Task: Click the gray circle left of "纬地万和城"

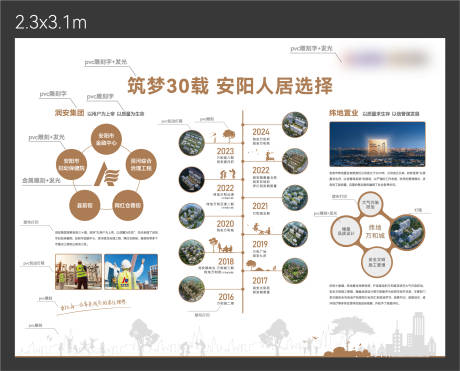Action: [x=346, y=231]
